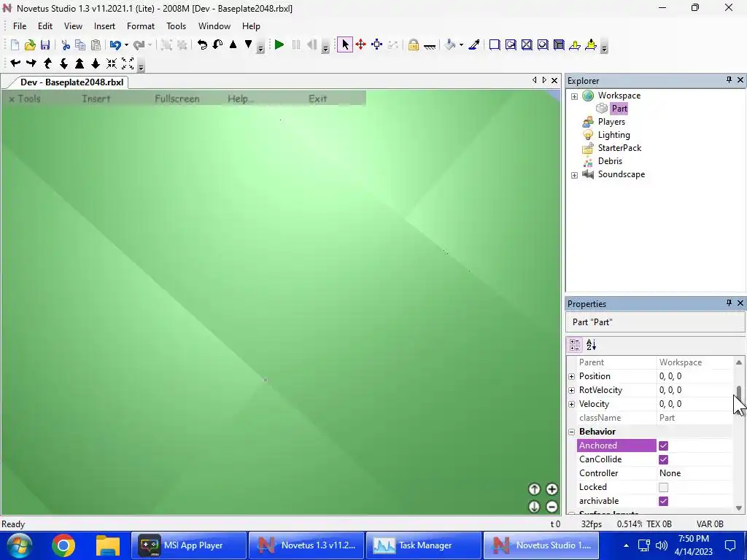This screenshot has width=747, height=560.
Task: Select Lighting in the Explorer tree
Action: click(x=614, y=135)
